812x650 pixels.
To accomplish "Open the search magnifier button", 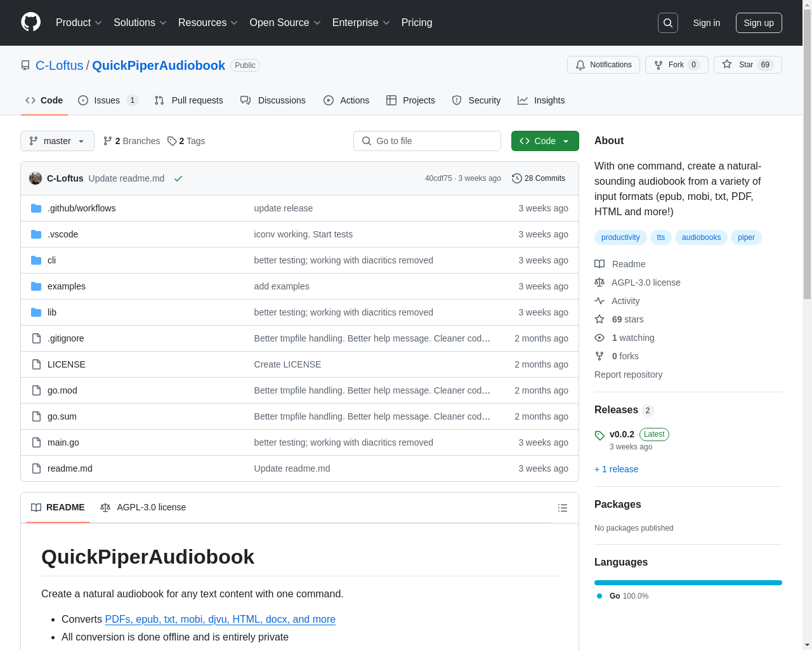I will coord(668,23).
